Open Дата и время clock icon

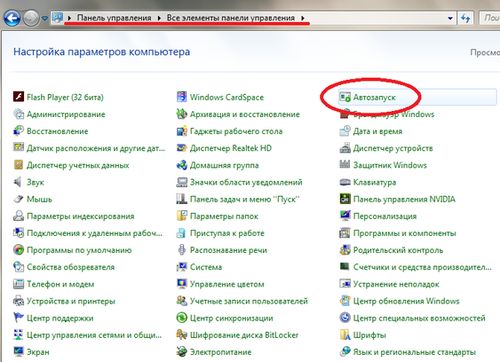(x=345, y=131)
